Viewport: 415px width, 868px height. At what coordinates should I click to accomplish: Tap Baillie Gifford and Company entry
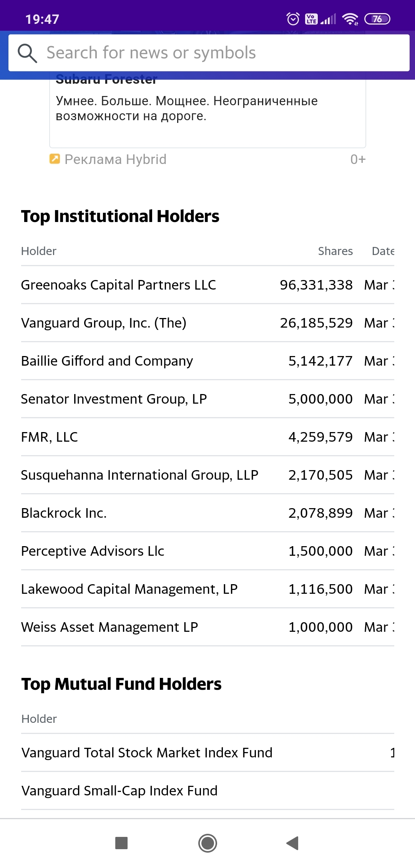click(107, 361)
